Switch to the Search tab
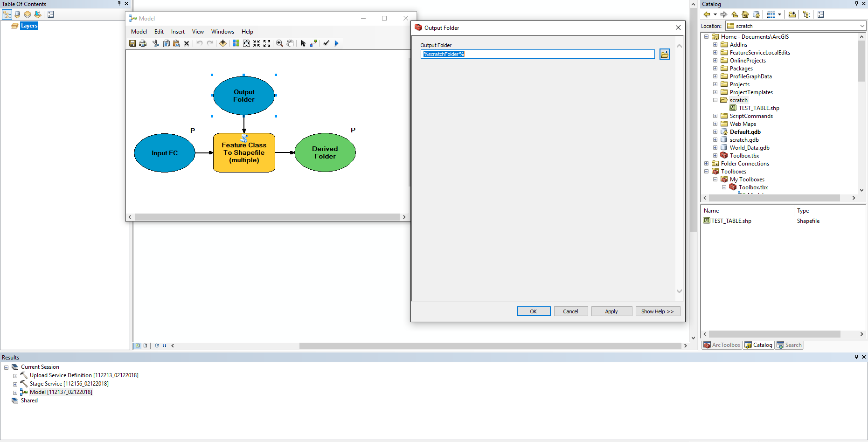The height and width of the screenshot is (442, 868). click(x=789, y=345)
